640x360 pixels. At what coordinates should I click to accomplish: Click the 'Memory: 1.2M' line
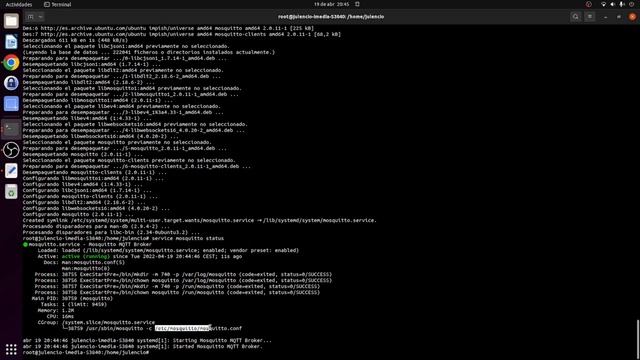(56, 310)
